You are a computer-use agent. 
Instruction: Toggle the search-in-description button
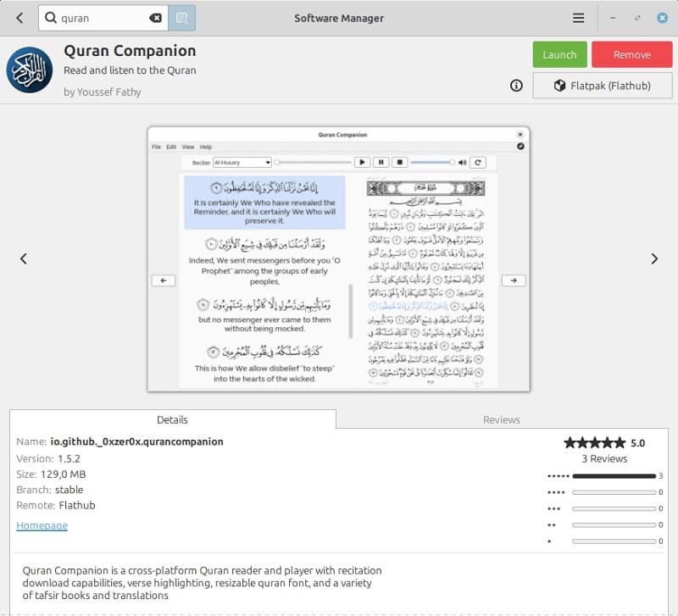coord(181,18)
